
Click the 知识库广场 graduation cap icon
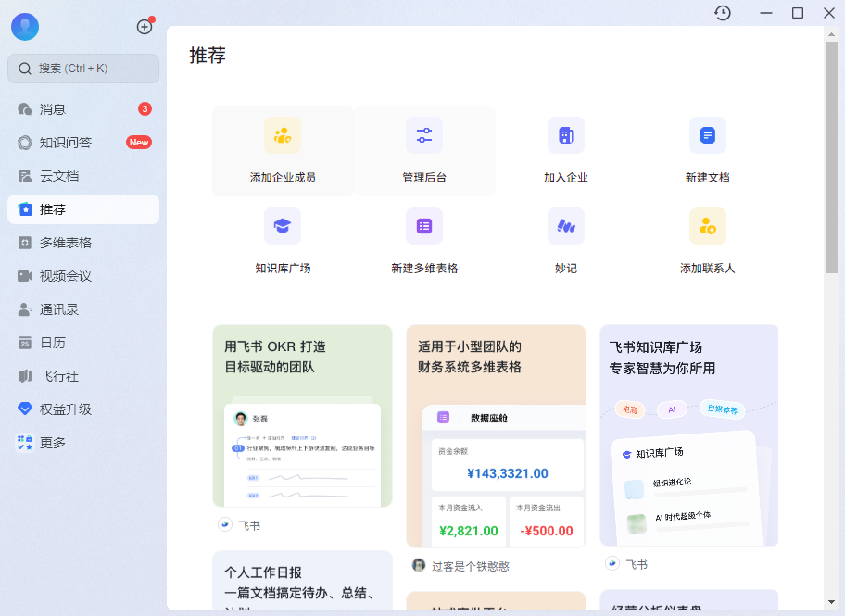283,226
